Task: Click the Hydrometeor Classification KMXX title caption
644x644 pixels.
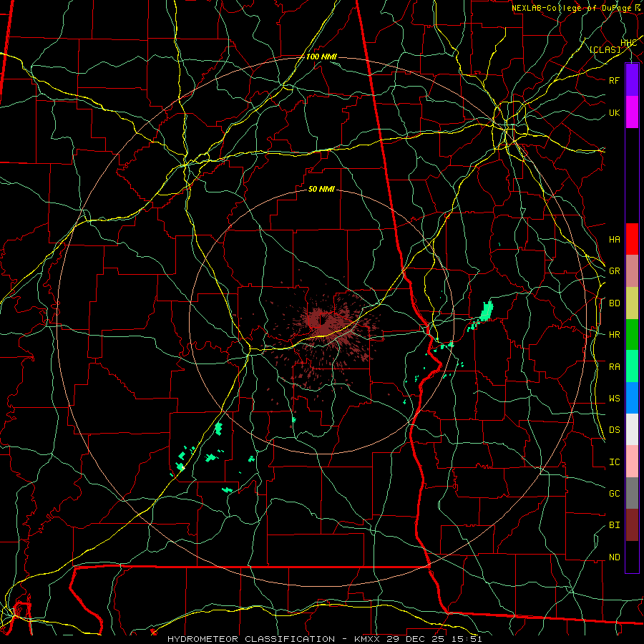Action: pos(324,639)
